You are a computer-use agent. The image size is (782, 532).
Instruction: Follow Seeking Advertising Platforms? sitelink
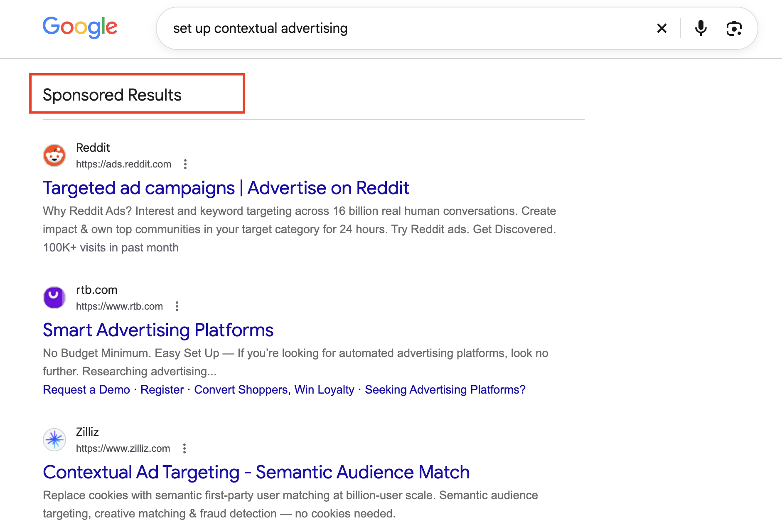pos(445,389)
